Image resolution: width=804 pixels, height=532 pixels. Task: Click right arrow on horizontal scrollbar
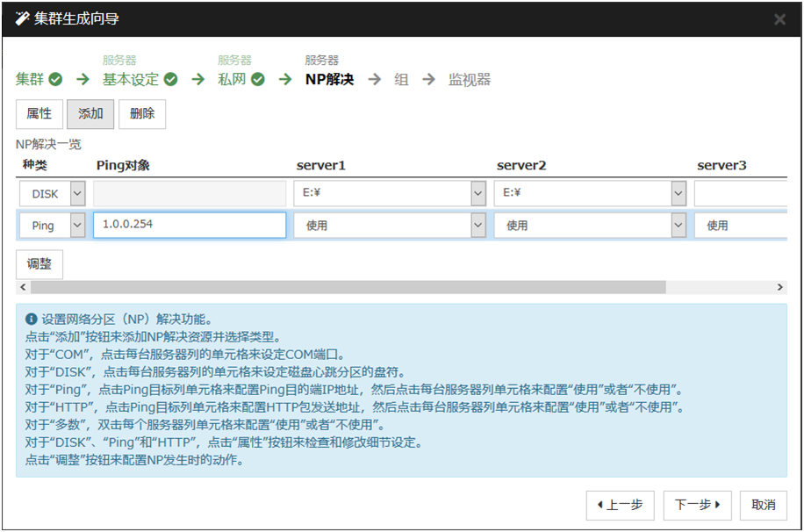(779, 287)
